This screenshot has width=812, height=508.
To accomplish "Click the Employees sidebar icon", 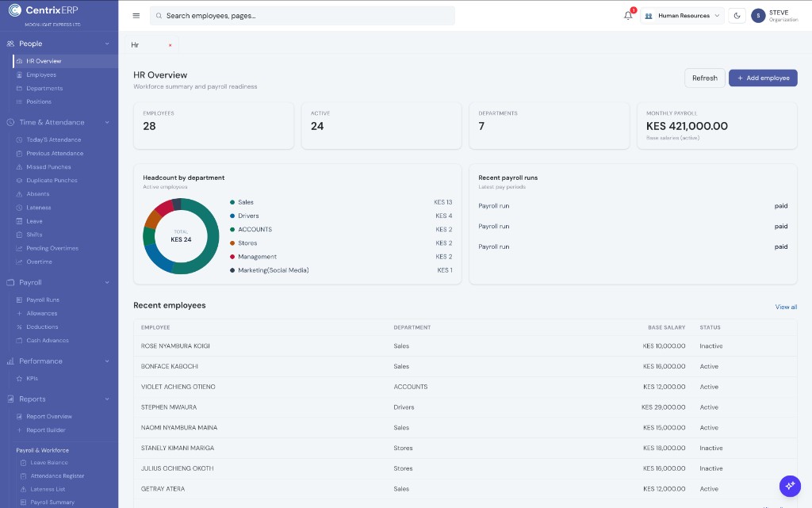I will 19,75.
